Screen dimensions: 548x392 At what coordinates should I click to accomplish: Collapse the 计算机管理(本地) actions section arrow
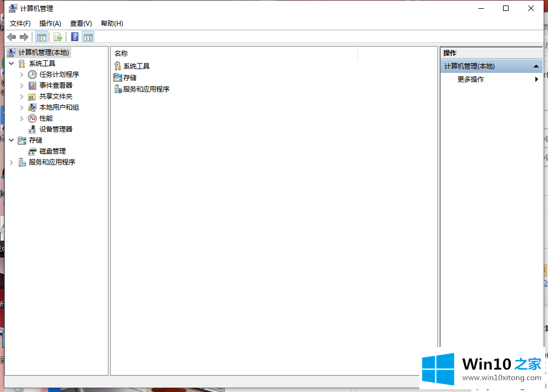(x=536, y=66)
